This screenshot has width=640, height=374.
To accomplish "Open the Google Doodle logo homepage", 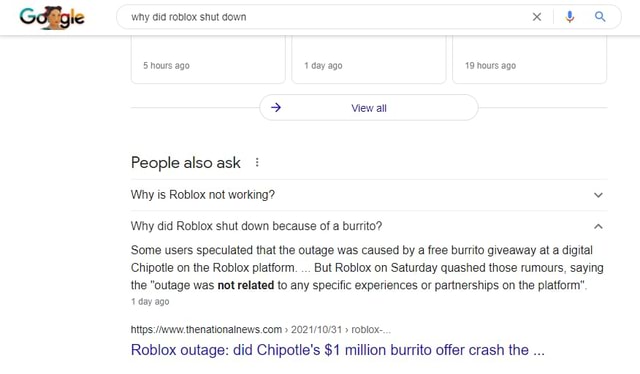I will (x=52, y=18).
